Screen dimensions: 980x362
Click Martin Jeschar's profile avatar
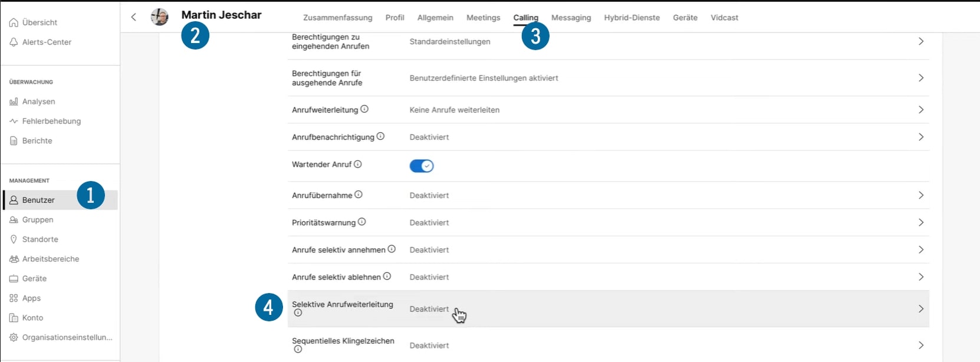159,17
